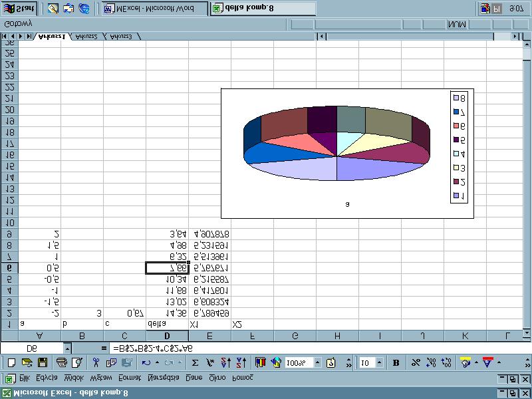Image resolution: width=532 pixels, height=399 pixels.
Task: Jump to the last sheet tab with the navigation arrow
Action: click(29, 37)
